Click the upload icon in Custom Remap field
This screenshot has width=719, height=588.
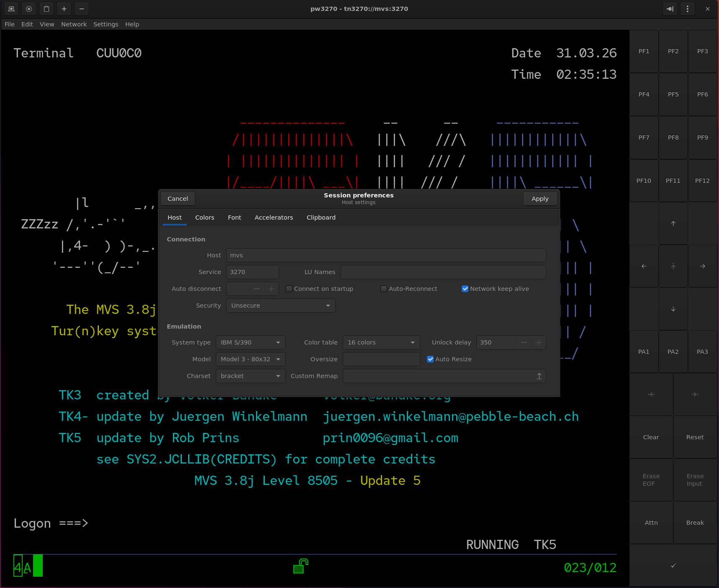click(539, 376)
